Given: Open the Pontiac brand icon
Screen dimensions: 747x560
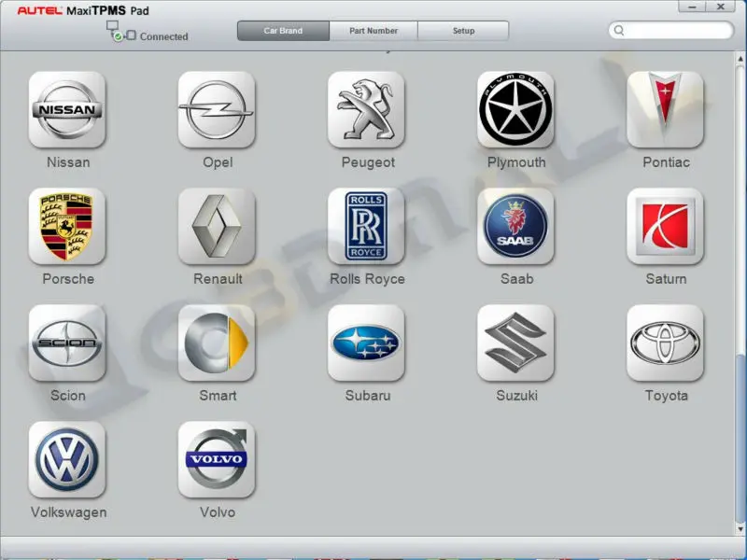Looking at the screenshot, I should [666, 110].
